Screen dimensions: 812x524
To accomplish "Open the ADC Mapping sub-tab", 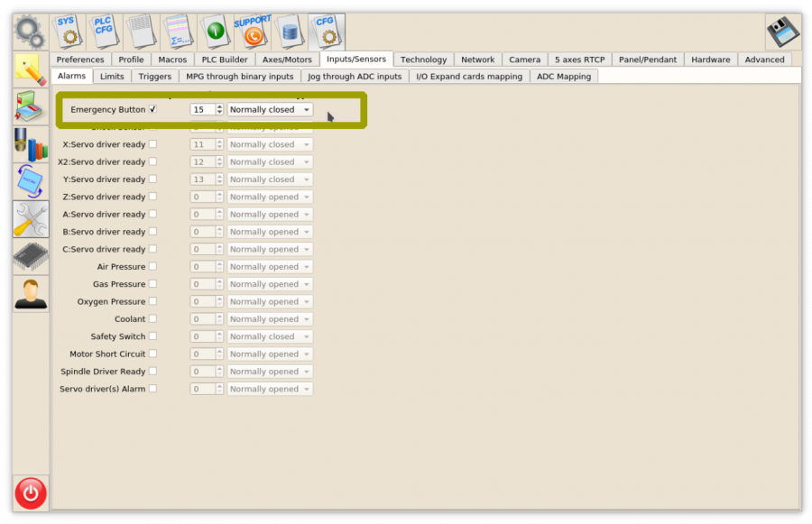I will click(x=564, y=77).
